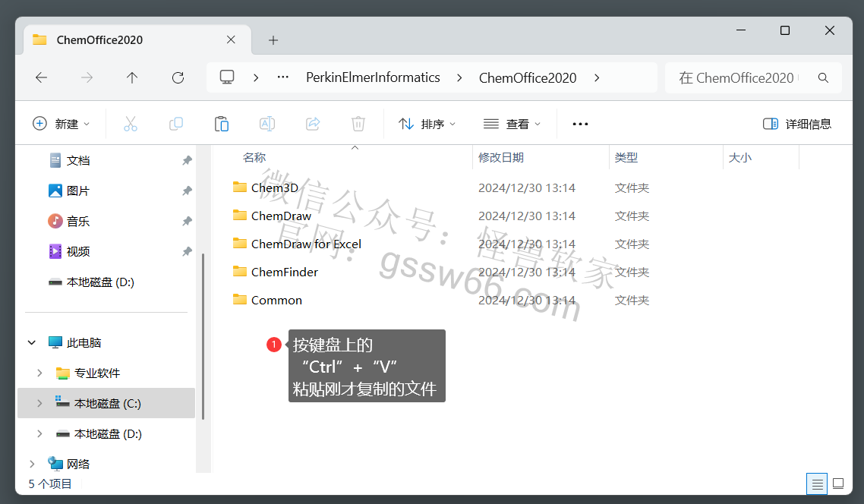This screenshot has height=504, width=864.
Task: Unpin the 文档 quick access pin
Action: [x=187, y=160]
